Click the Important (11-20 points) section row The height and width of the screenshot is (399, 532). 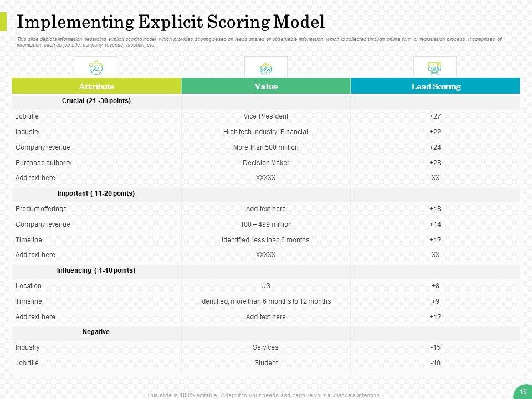[x=96, y=193]
